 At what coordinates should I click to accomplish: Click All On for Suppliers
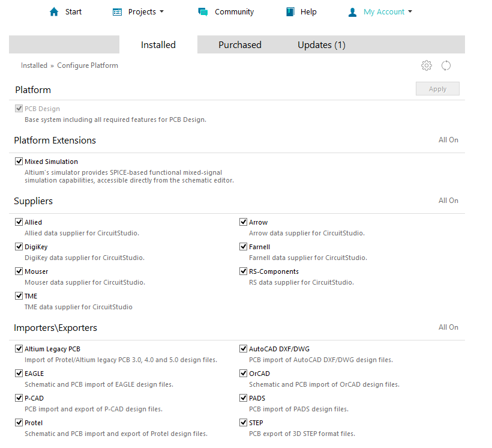pos(448,201)
